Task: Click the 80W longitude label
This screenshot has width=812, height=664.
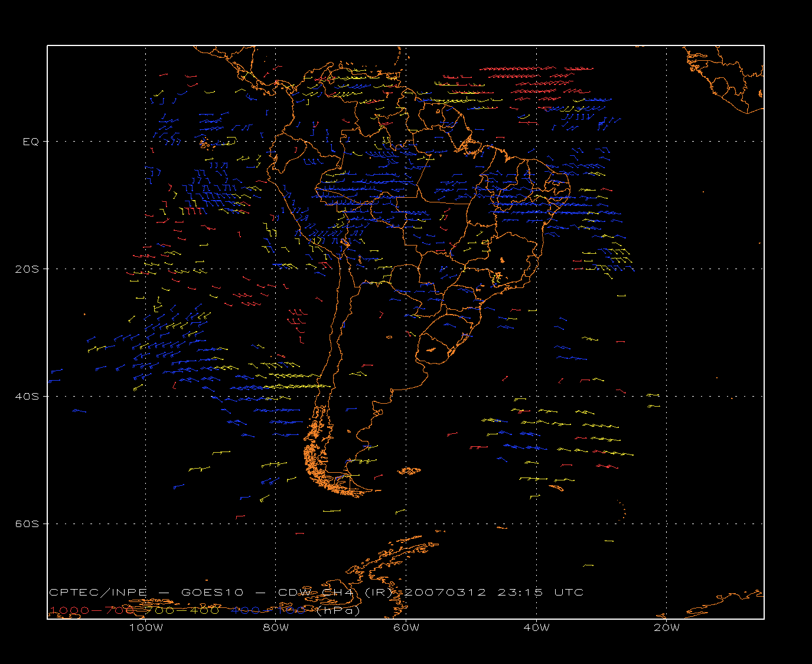Action: [x=276, y=627]
